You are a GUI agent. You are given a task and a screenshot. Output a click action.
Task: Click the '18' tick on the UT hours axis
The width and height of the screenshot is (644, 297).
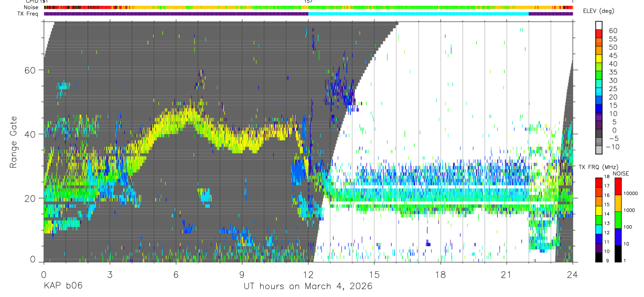point(441,274)
